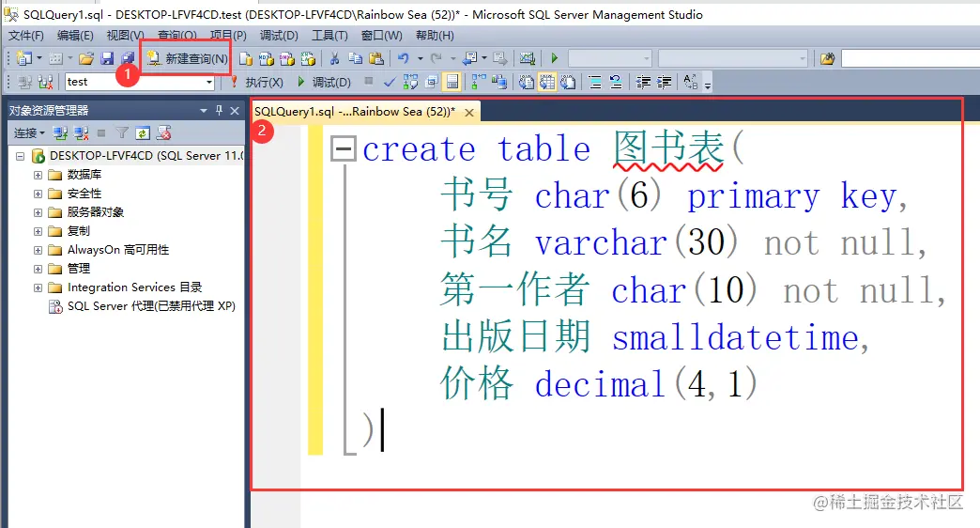Select the Results to File option
The height and width of the screenshot is (528, 980).
coord(568,82)
